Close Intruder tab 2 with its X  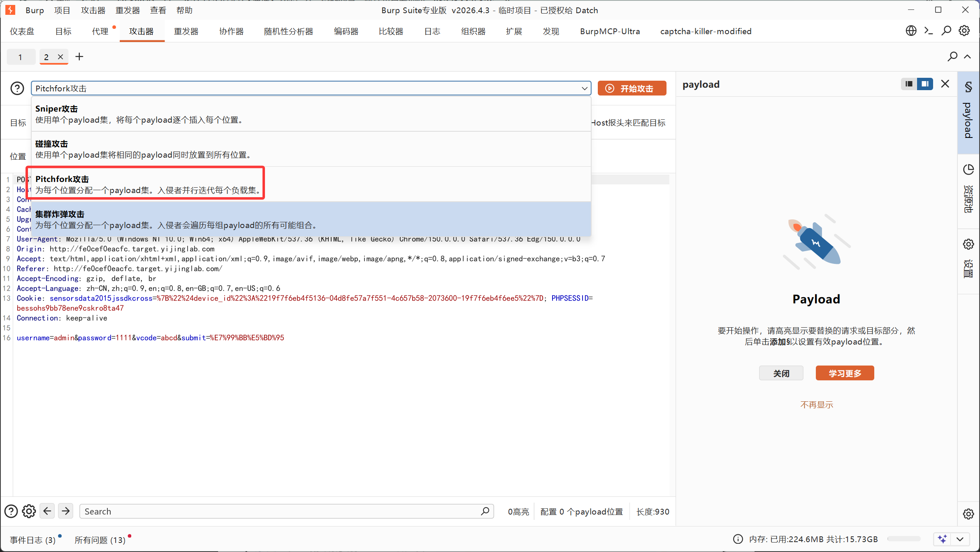(60, 57)
